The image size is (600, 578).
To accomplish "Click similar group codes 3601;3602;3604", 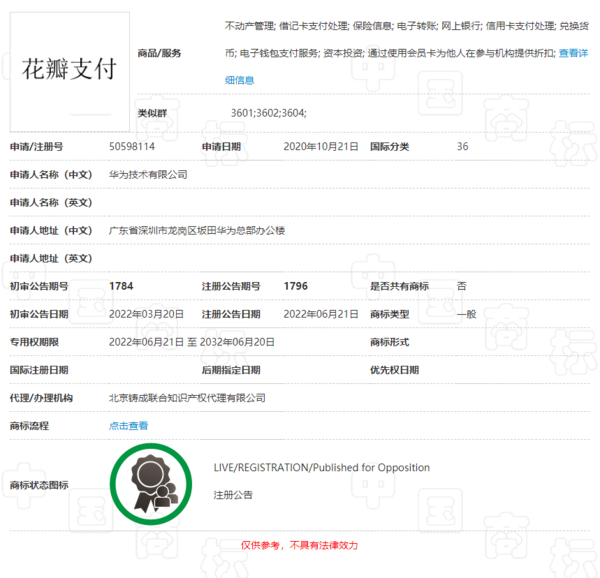I will click(x=268, y=114).
